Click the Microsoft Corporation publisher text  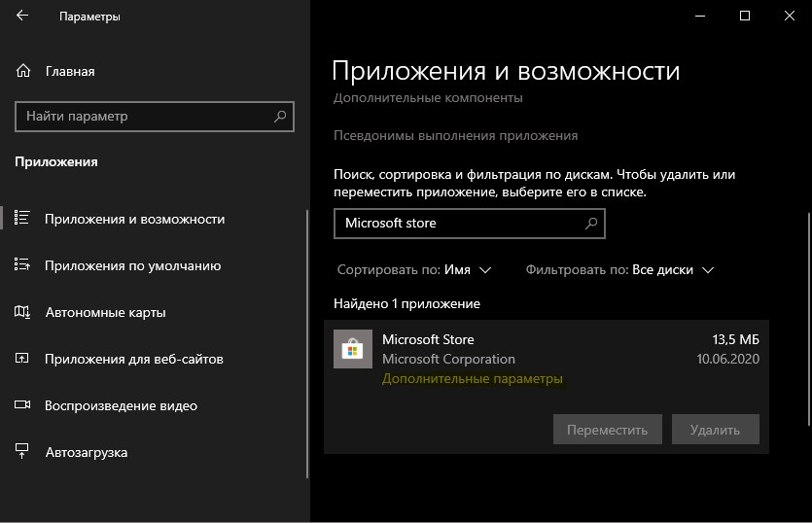[448, 359]
